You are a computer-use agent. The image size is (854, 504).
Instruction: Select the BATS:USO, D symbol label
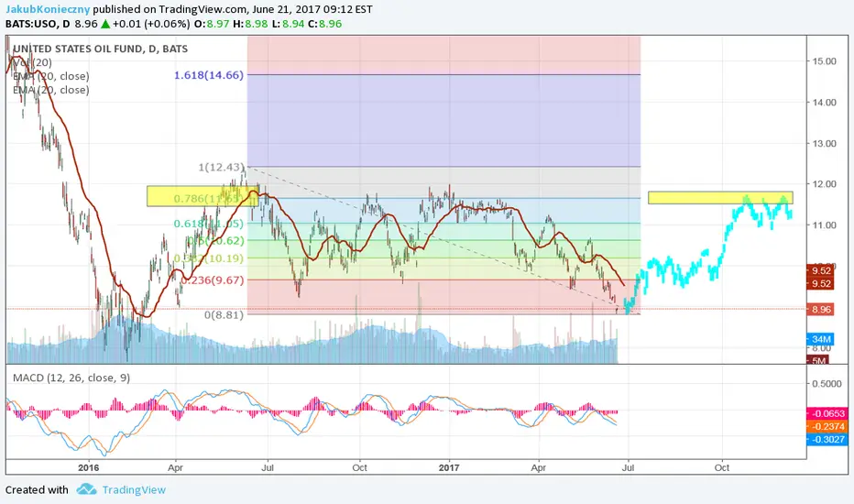(x=38, y=24)
